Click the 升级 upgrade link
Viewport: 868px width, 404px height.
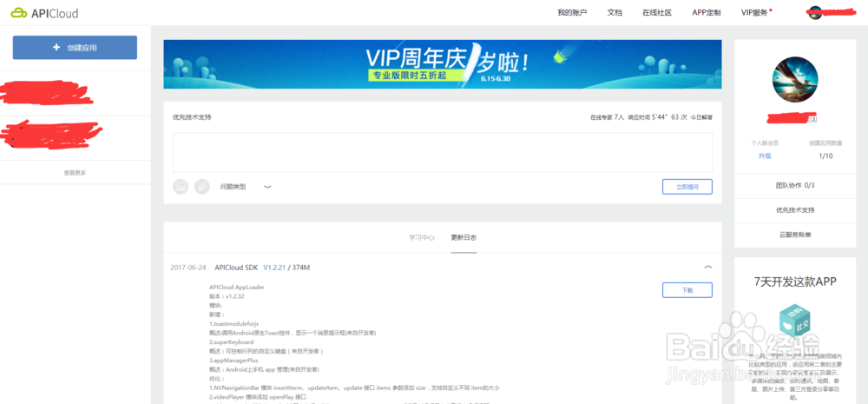tap(765, 156)
